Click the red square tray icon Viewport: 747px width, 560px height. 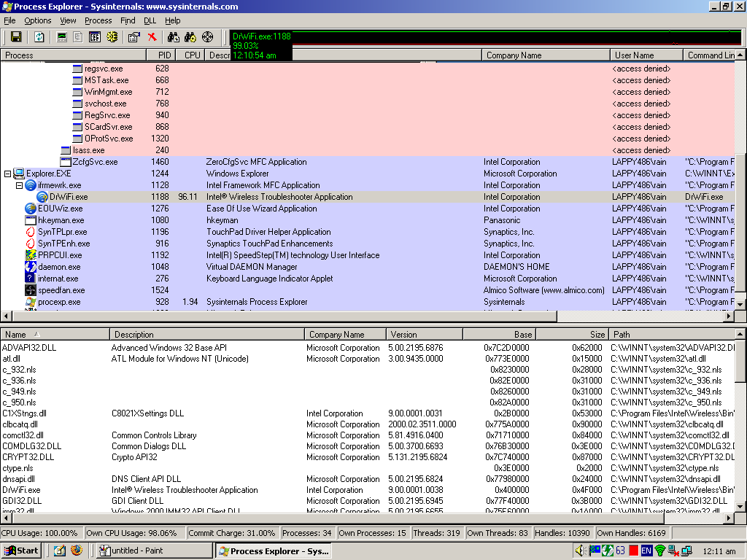[x=633, y=551]
